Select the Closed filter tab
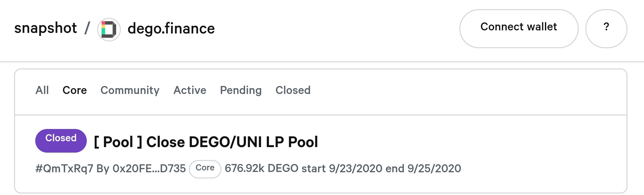Screen dimensions: 644x195 [293, 90]
